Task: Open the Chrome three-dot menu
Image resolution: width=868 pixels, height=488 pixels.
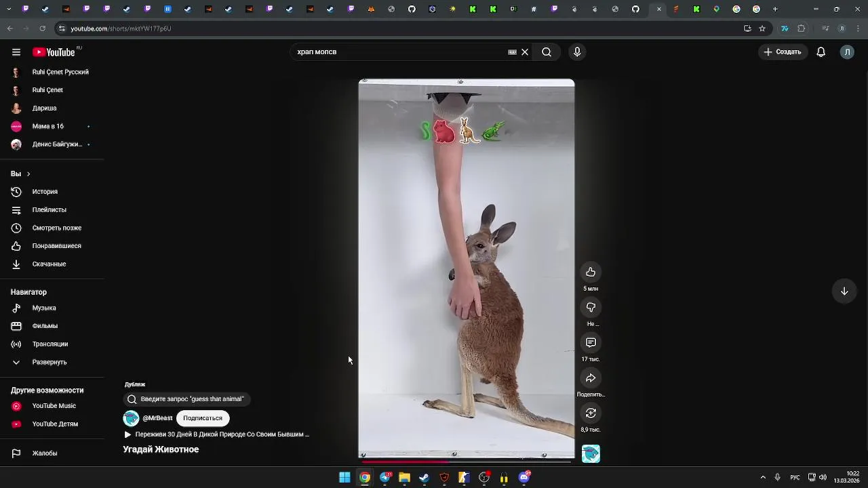Action: tap(858, 28)
